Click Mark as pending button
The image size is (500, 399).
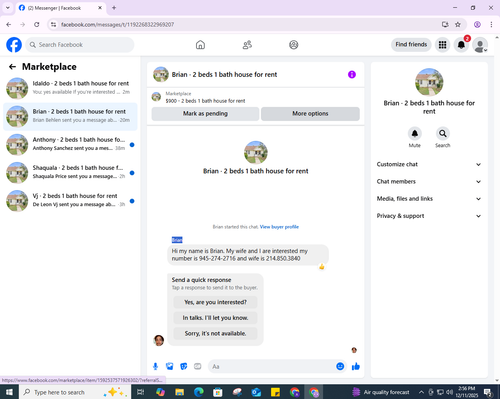pos(205,114)
